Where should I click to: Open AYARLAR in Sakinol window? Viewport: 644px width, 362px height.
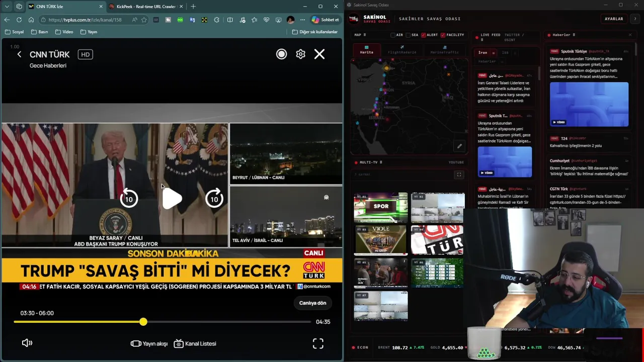click(614, 19)
